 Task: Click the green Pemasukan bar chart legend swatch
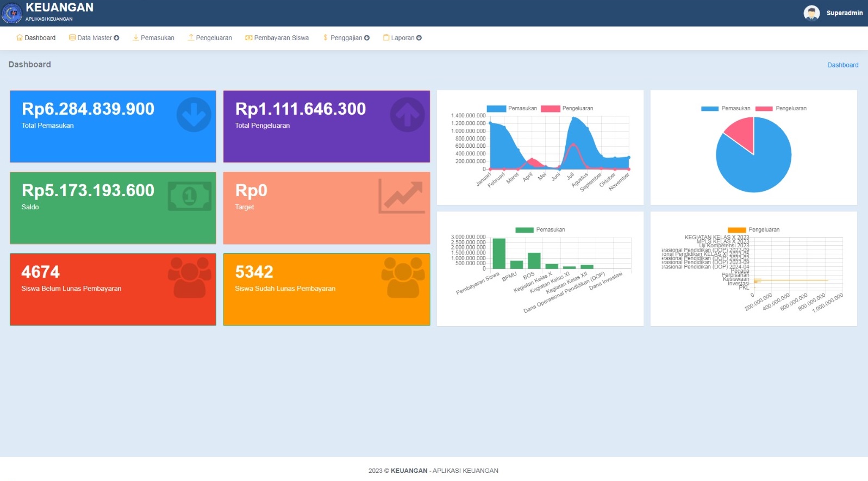tap(524, 230)
